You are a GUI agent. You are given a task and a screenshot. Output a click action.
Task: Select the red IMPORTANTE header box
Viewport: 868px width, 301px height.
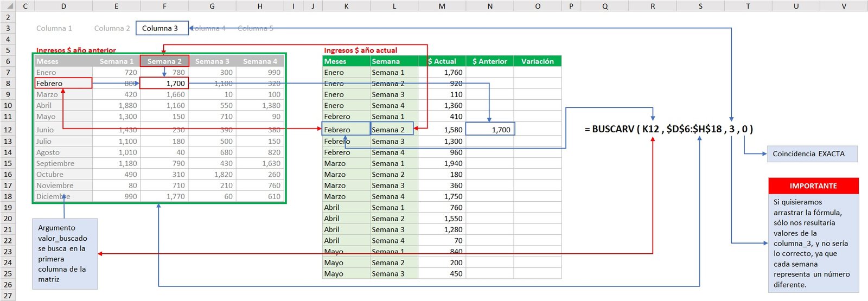(813, 186)
